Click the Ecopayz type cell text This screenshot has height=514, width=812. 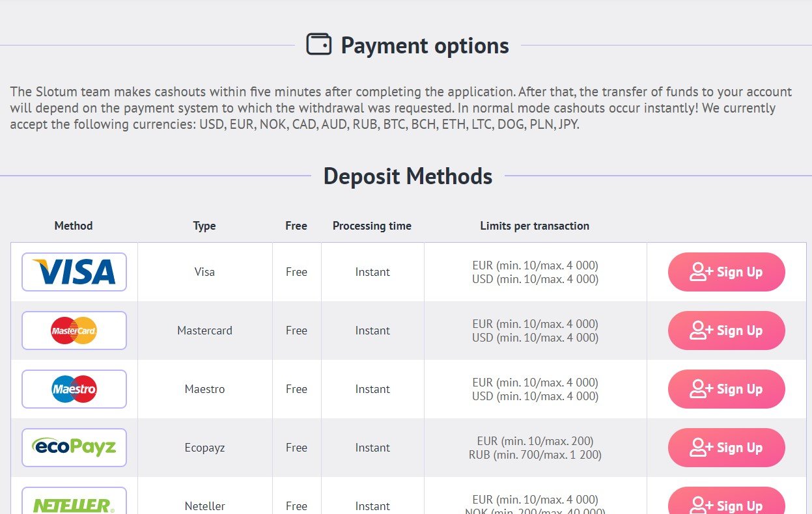pyautogui.click(x=204, y=448)
